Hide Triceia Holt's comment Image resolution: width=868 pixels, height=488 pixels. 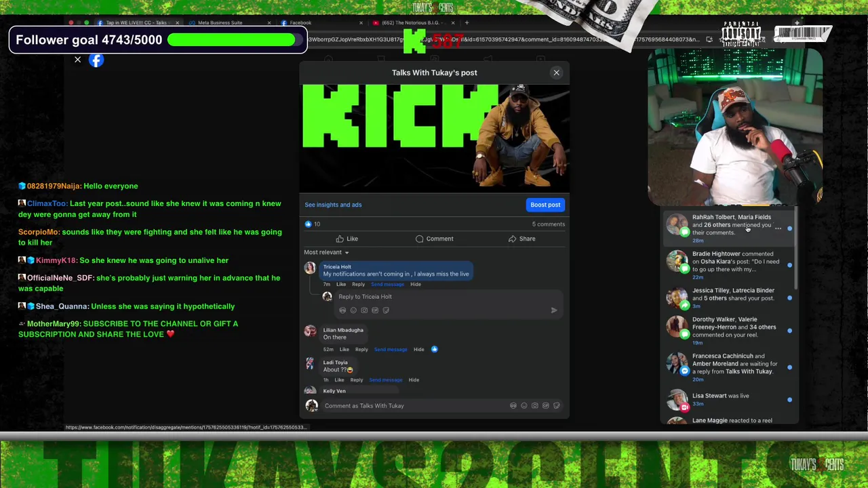[x=416, y=285]
